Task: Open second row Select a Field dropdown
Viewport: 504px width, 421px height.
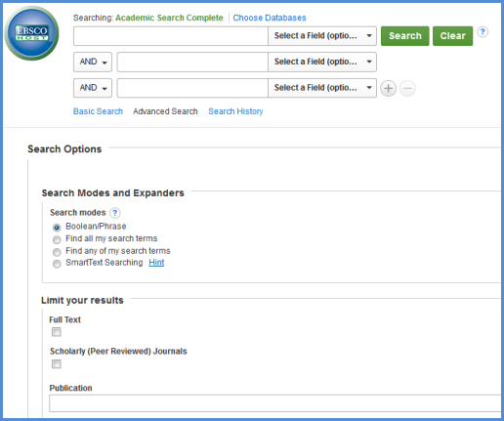Action: tap(322, 62)
